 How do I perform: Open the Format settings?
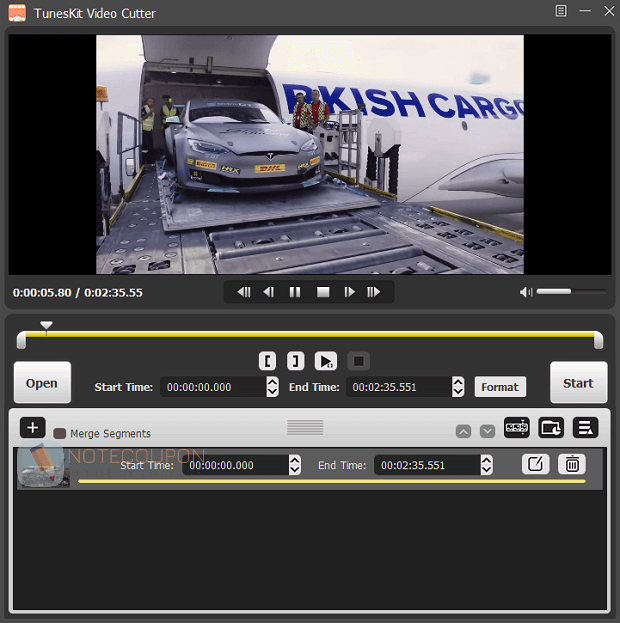[500, 387]
